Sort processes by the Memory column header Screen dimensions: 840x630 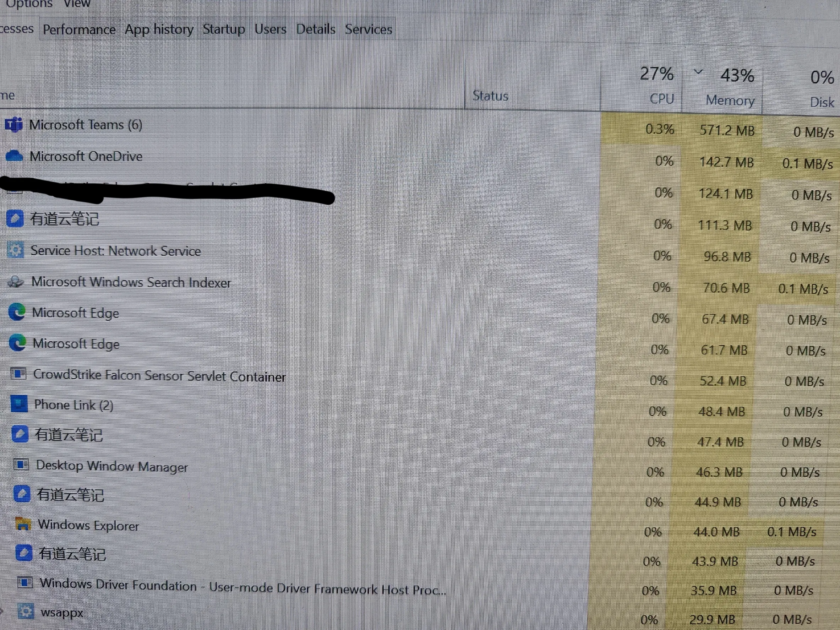point(722,88)
